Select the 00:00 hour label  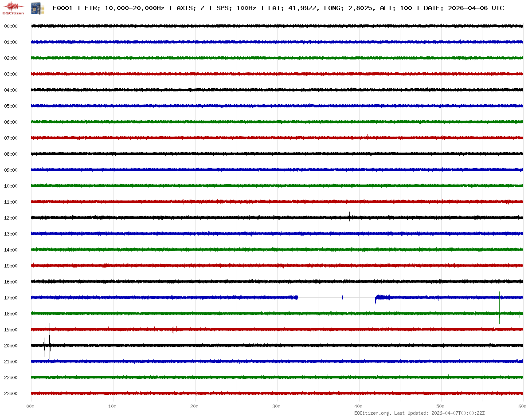11,26
